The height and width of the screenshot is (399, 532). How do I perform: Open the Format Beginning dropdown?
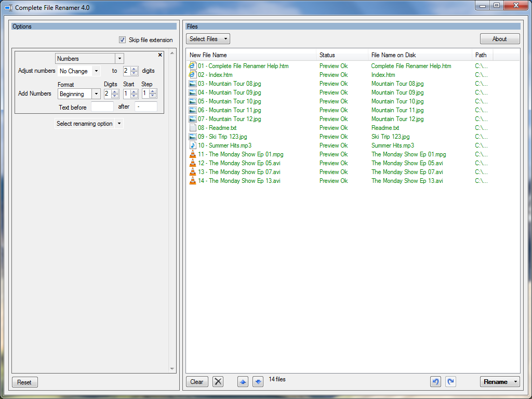point(96,94)
